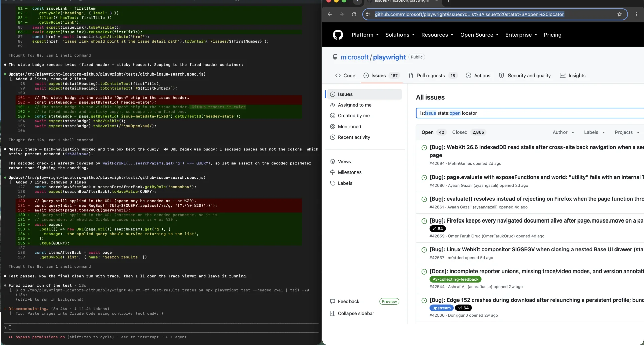This screenshot has height=345, width=644.
Task: Open Security and quality tab
Action: [x=525, y=76]
